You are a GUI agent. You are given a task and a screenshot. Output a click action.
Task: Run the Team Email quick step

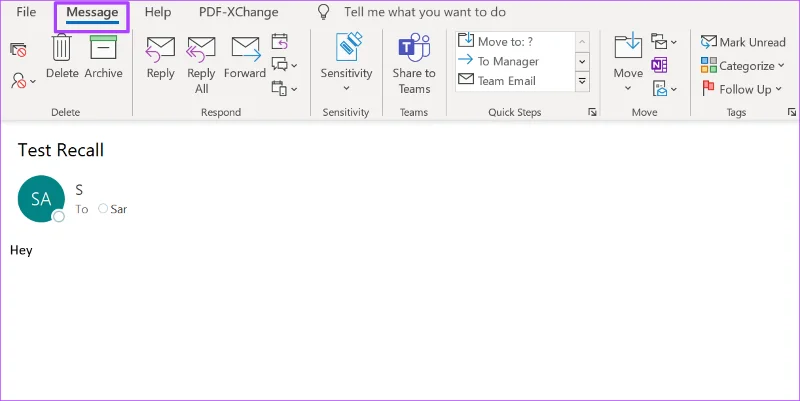point(515,81)
